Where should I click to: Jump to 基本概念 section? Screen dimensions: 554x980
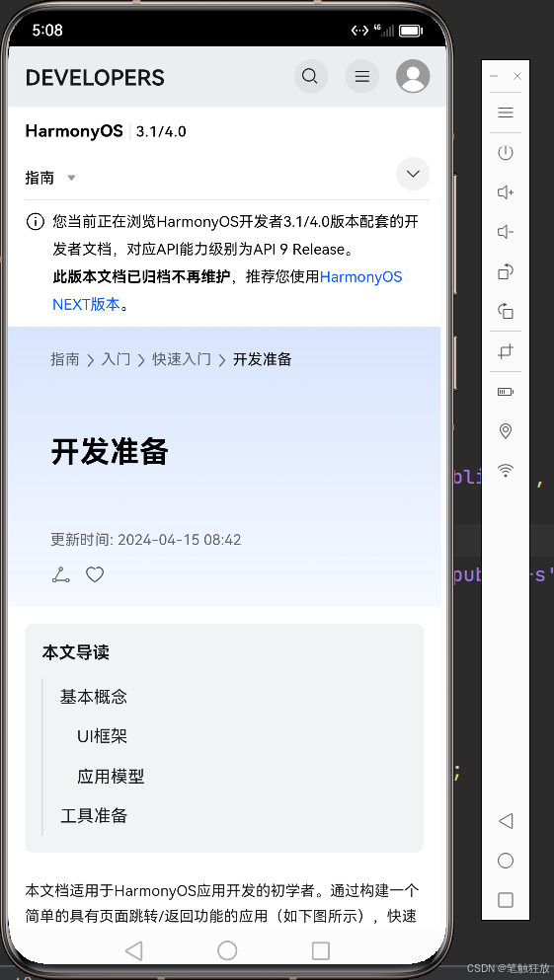(94, 696)
